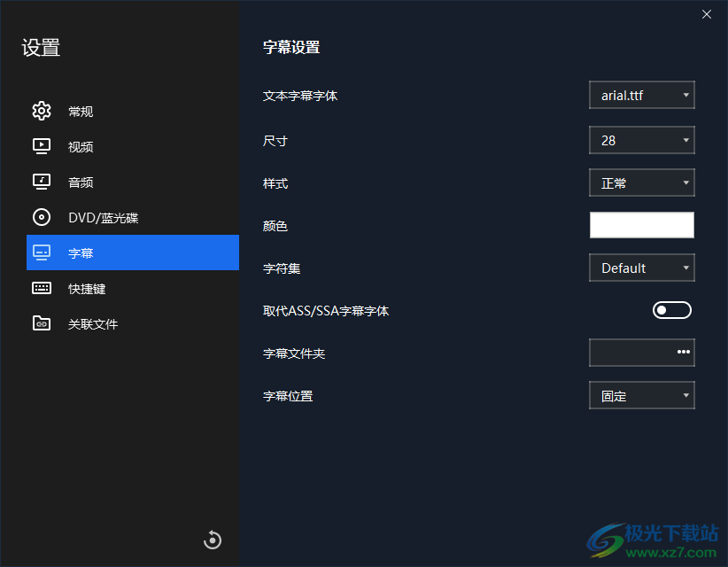Click the 取代ASS/SSA字幕字体 label
728x567 pixels.
pyautogui.click(x=325, y=311)
